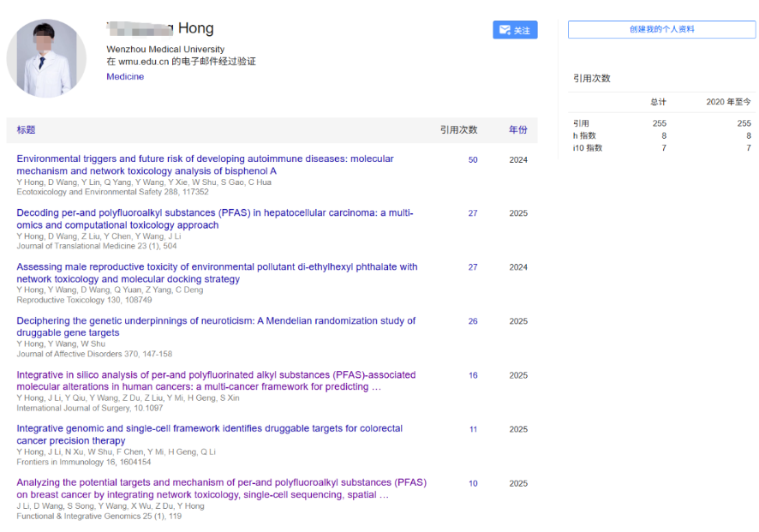
Task: Open the colorectal cancer precision therapy paper
Action: pos(210,434)
